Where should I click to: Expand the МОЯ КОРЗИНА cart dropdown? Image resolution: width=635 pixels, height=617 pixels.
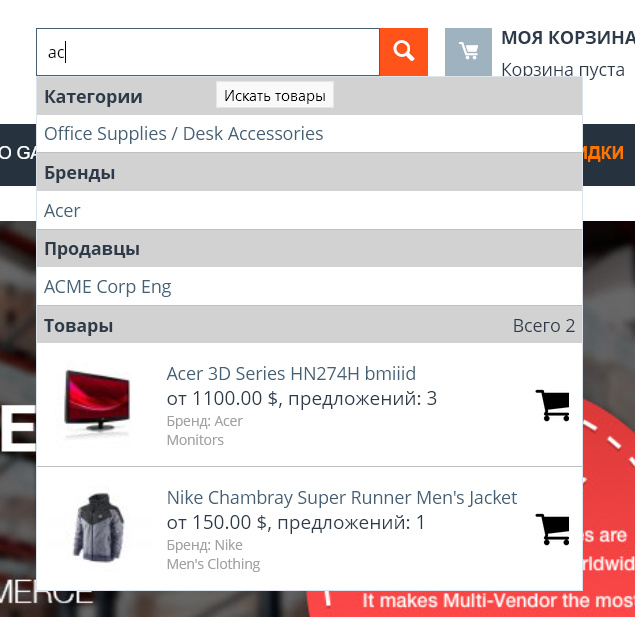coord(568,38)
